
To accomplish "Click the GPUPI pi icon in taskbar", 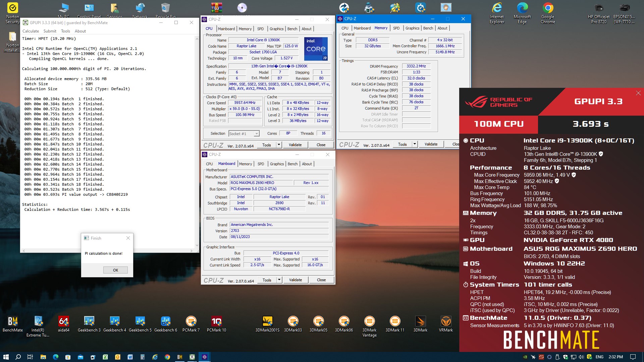I will 192,357.
